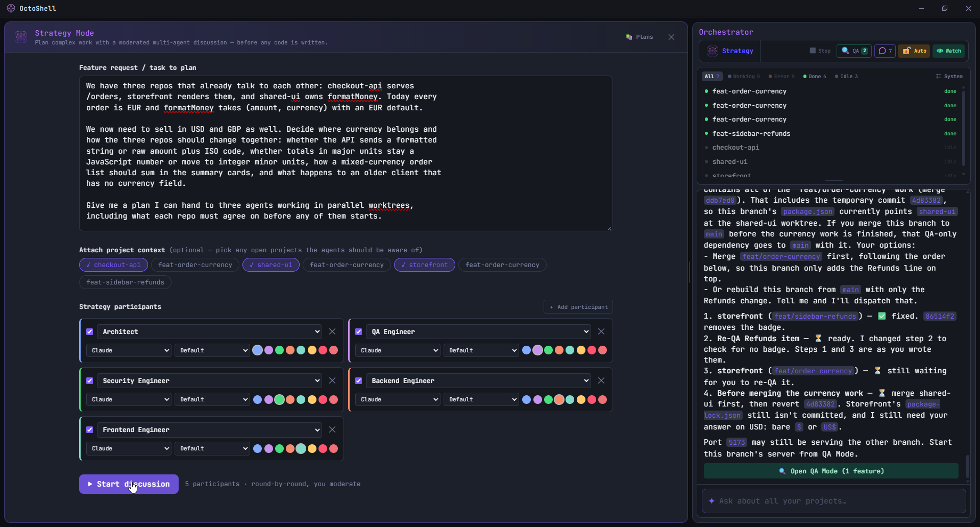
Task: Open the Plans list
Action: 640,37
